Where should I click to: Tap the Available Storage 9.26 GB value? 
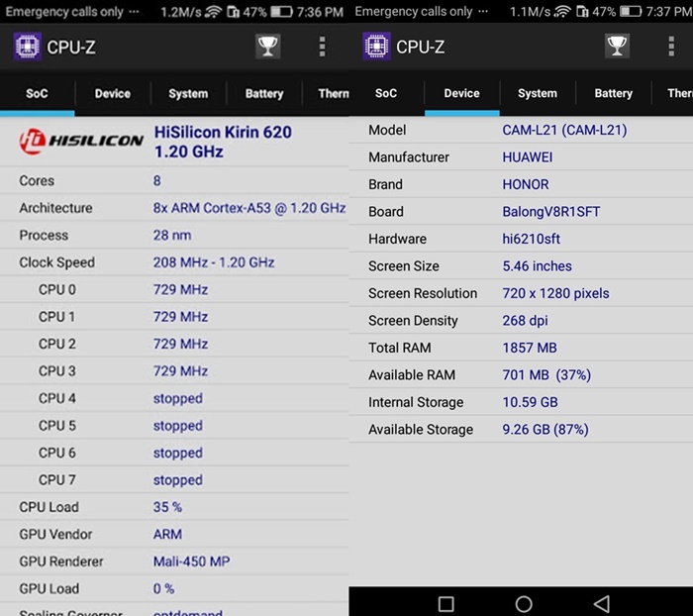click(x=545, y=430)
